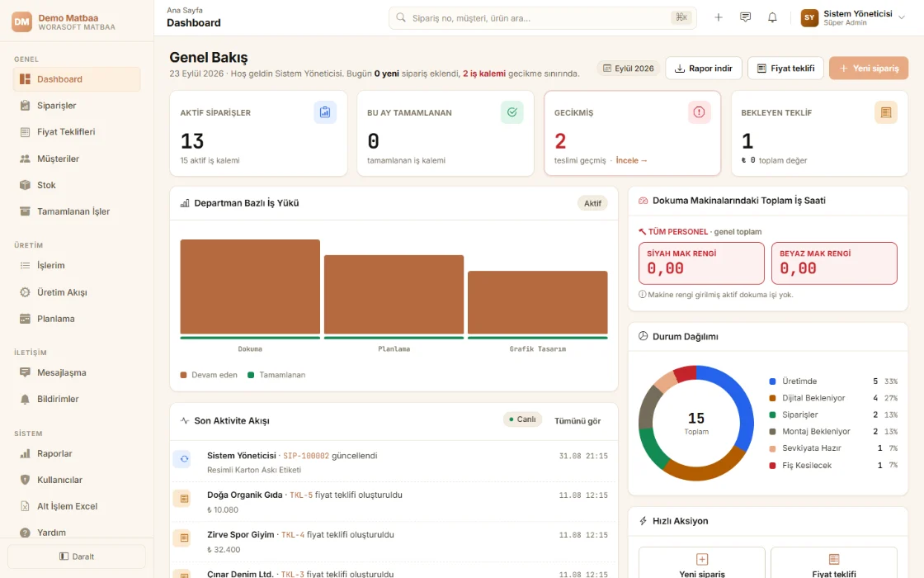Click the Beyaz Mak Rengi card
This screenshot has width=924, height=578.
pos(834,263)
